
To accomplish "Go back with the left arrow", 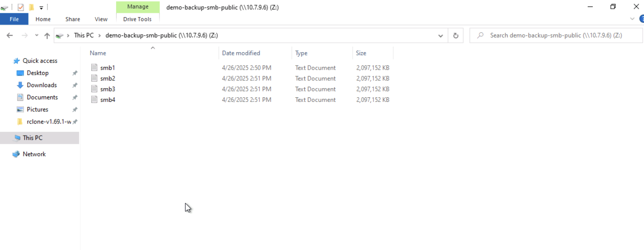I will 10,36.
